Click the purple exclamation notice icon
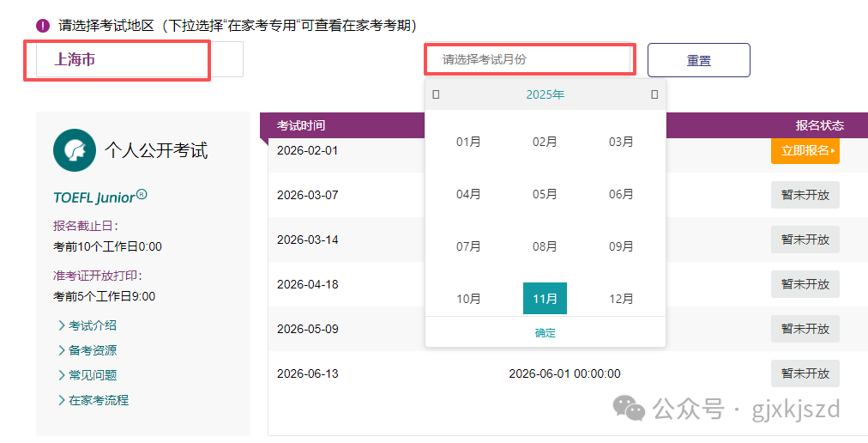Viewport: 868px width, 443px height. click(43, 26)
